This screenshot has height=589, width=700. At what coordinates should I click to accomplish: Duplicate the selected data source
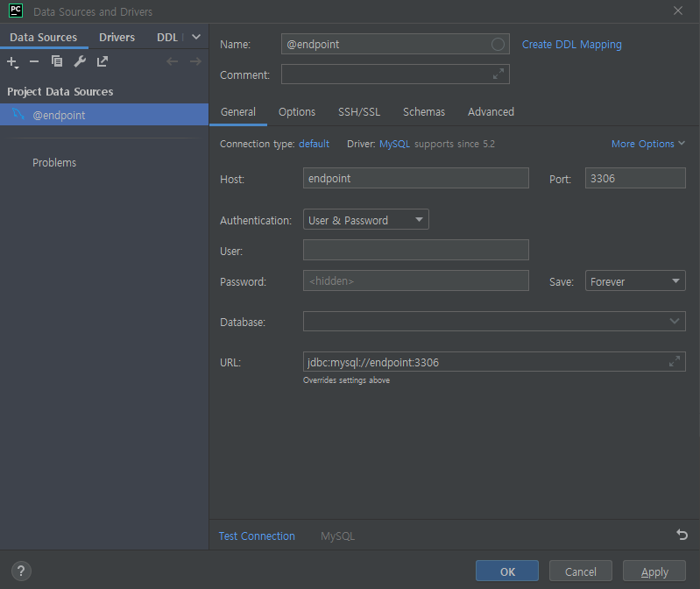click(x=57, y=61)
